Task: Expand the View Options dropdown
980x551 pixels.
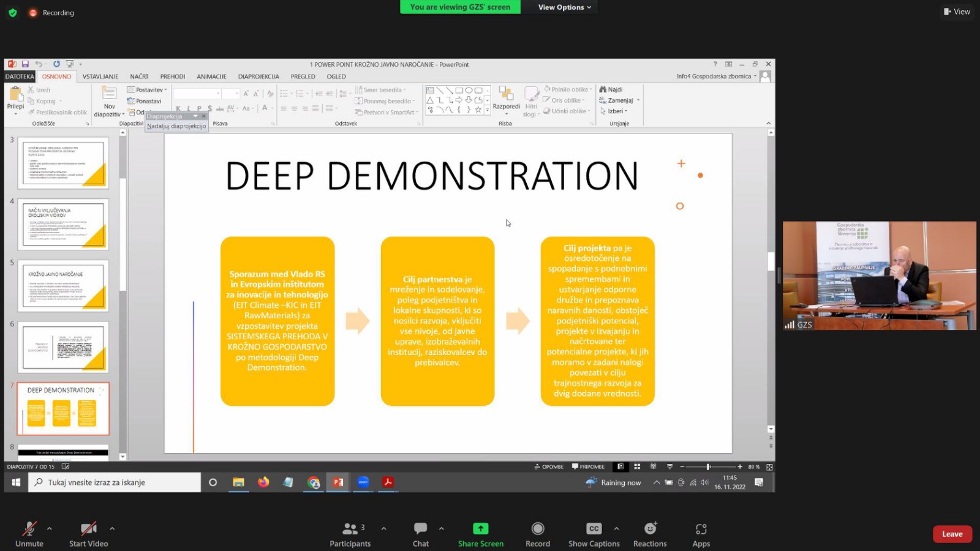Action: click(564, 7)
